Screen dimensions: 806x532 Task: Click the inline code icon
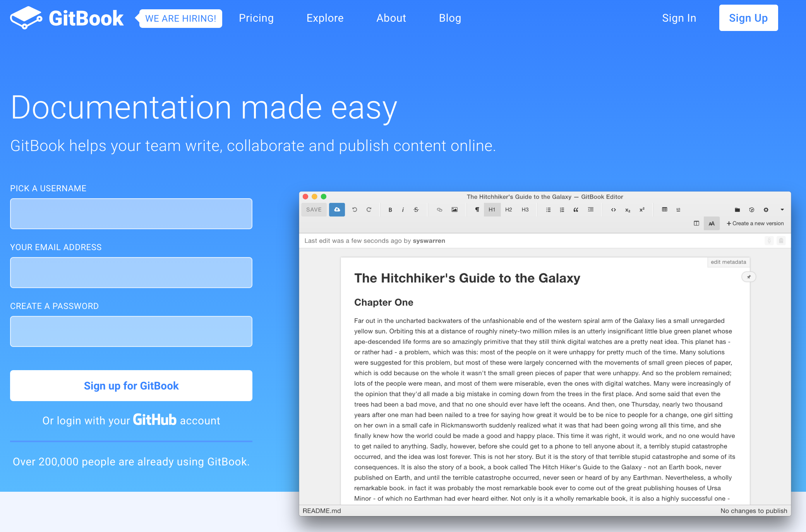coord(612,209)
